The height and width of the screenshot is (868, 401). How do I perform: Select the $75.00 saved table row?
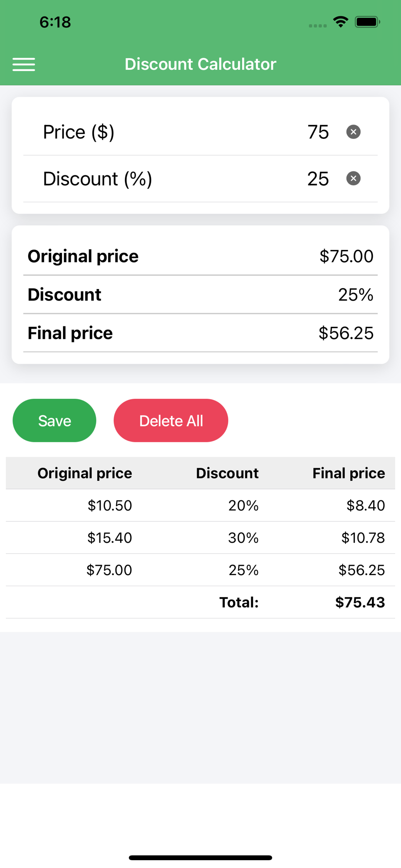(200, 570)
